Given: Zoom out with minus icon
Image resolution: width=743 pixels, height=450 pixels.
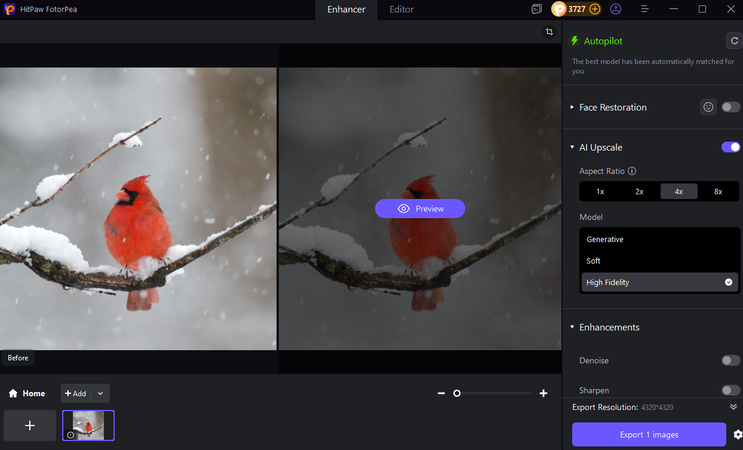Looking at the screenshot, I should (441, 393).
